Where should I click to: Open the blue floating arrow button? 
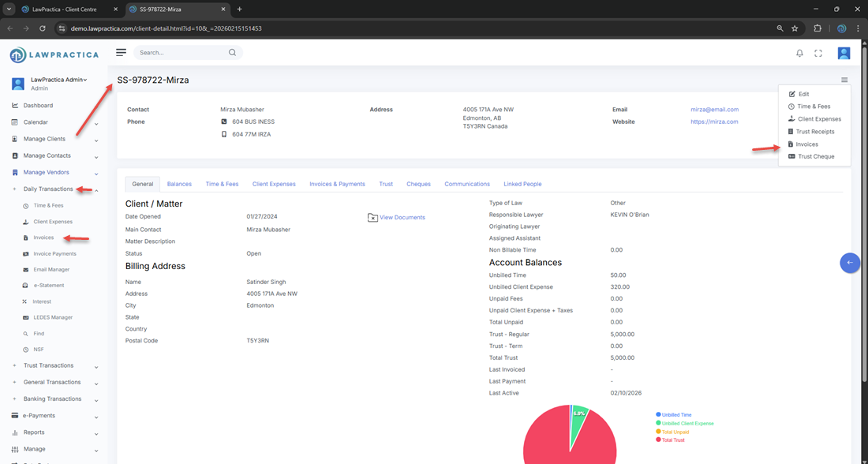click(850, 263)
